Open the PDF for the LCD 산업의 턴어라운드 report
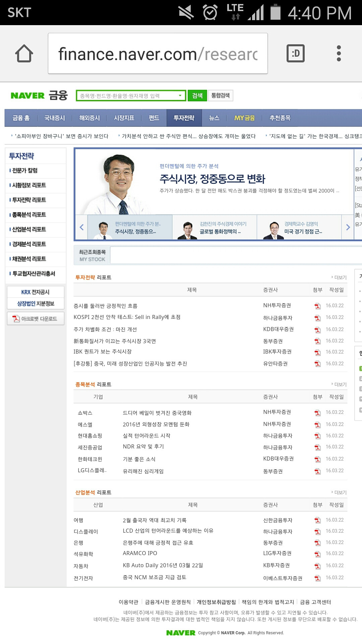The image size is (362, 644). coord(317,531)
